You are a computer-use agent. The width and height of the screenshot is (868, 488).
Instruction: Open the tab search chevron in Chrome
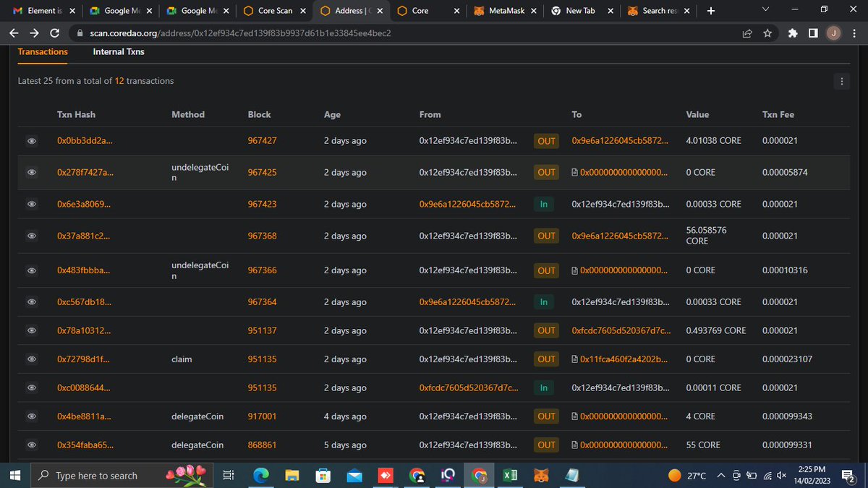click(766, 9)
